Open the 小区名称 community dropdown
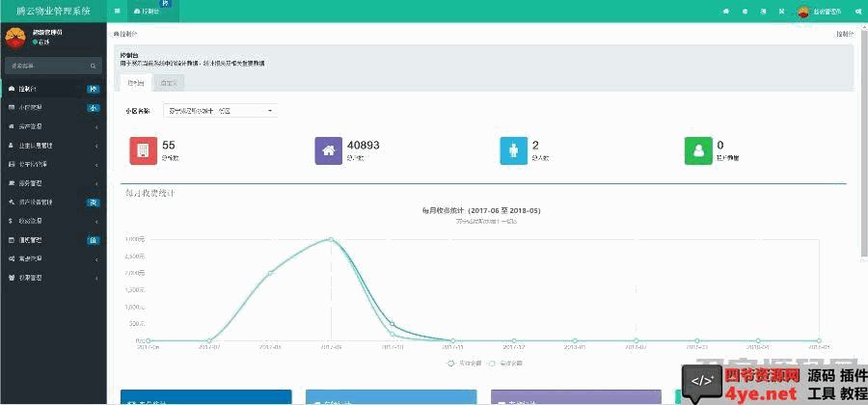 pos(219,111)
